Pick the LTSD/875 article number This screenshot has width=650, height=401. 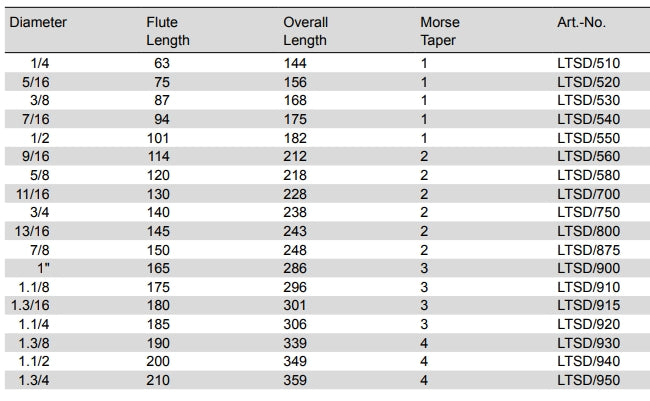tap(588, 249)
